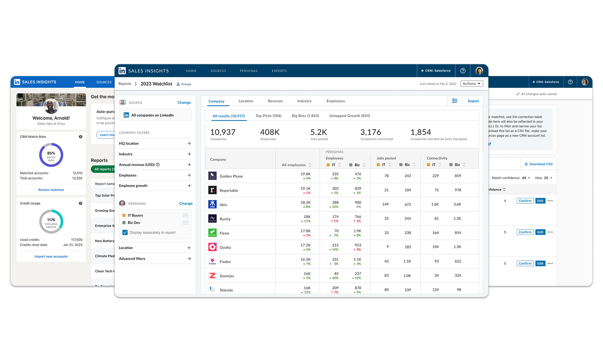Open more options for last match row

point(550,263)
